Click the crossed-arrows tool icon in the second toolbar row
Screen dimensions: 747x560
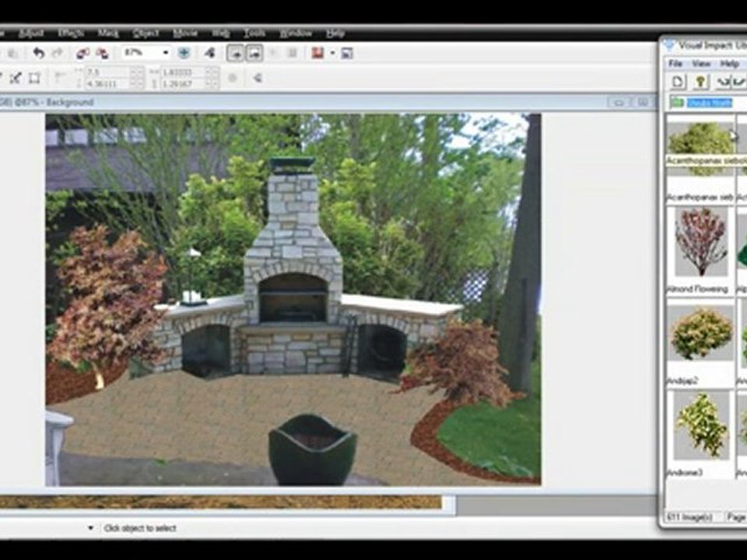click(16, 78)
